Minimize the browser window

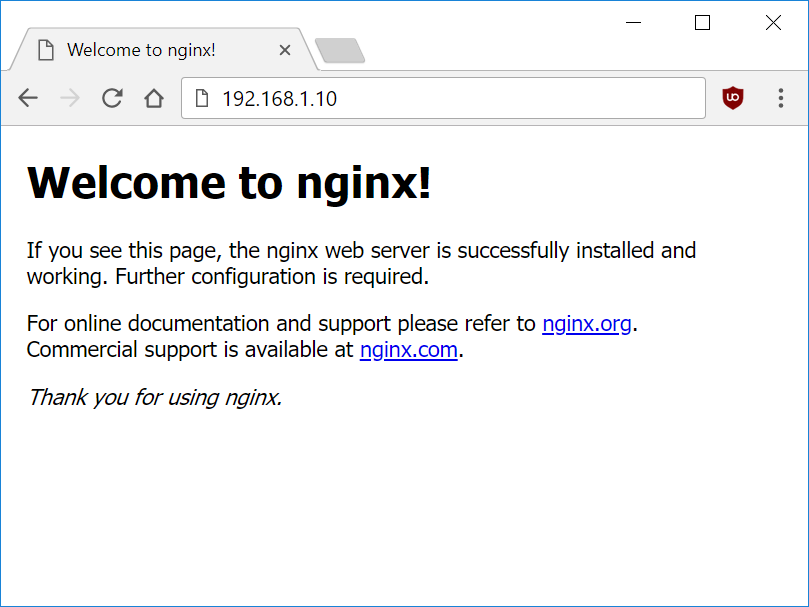tap(632, 23)
